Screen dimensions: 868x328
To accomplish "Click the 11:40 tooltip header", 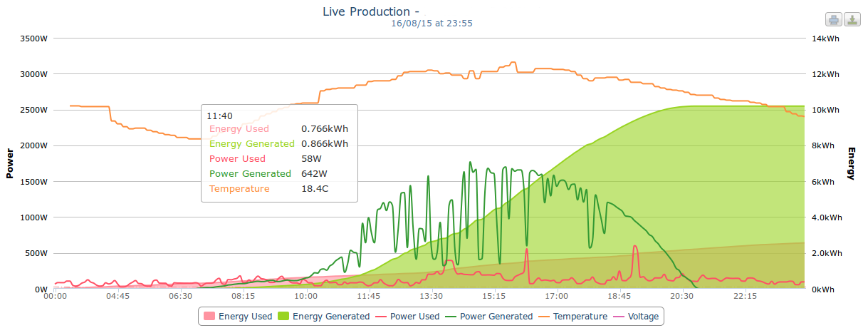I will (x=219, y=115).
